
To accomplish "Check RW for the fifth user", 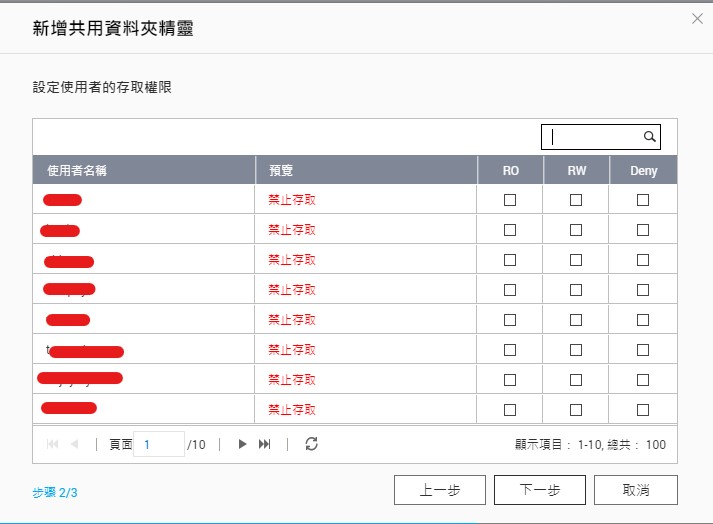I will (576, 320).
